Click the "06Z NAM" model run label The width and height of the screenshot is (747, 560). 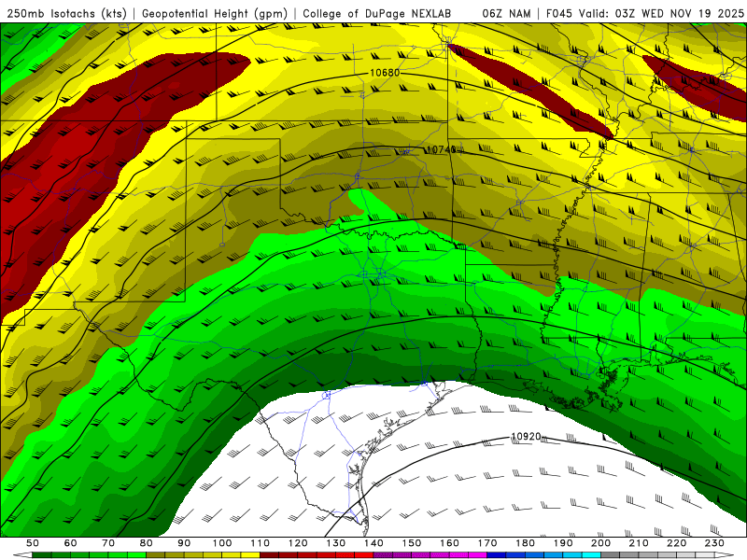click(x=506, y=14)
